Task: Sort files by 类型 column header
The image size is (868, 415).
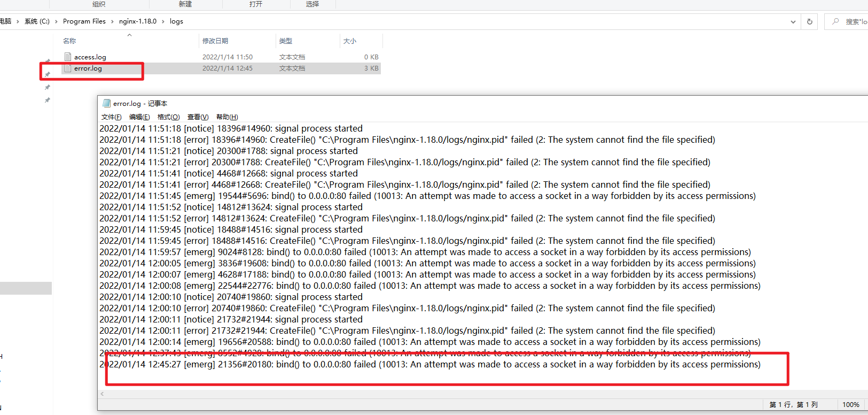Action: (x=286, y=41)
